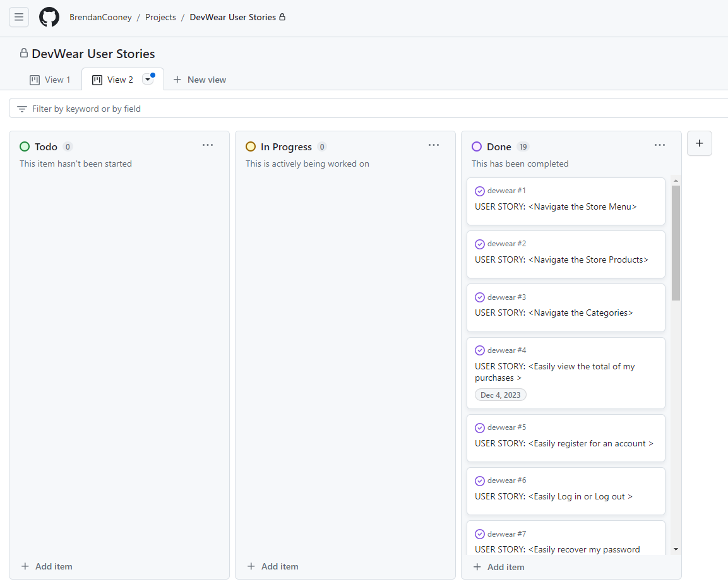Create a new view with New view
Screen dimensions: 728x584
200,80
